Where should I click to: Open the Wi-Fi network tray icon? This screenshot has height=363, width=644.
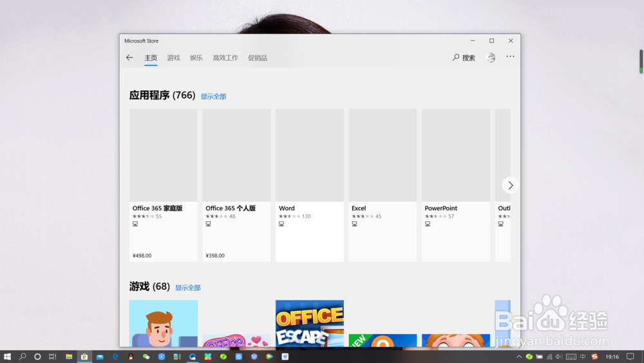549,357
